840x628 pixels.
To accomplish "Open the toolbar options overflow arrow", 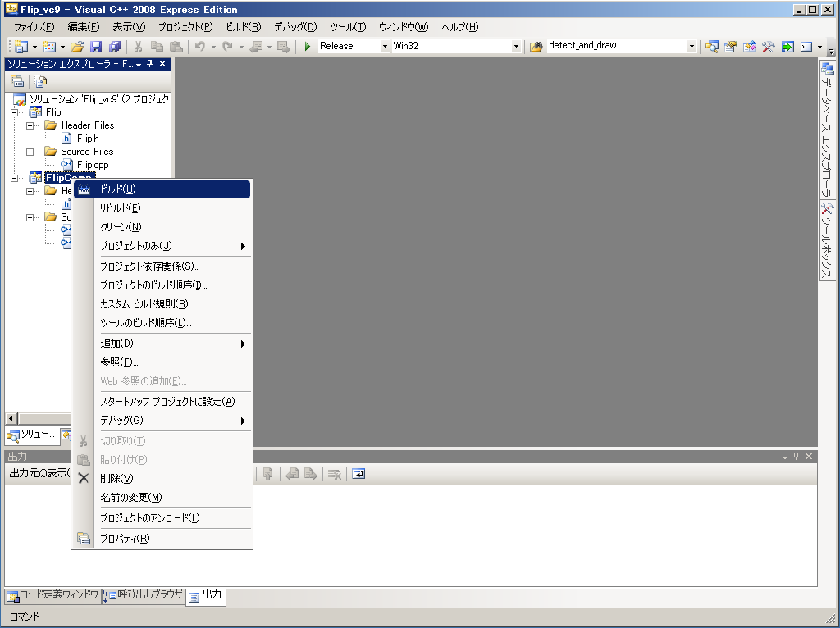I will [831, 52].
